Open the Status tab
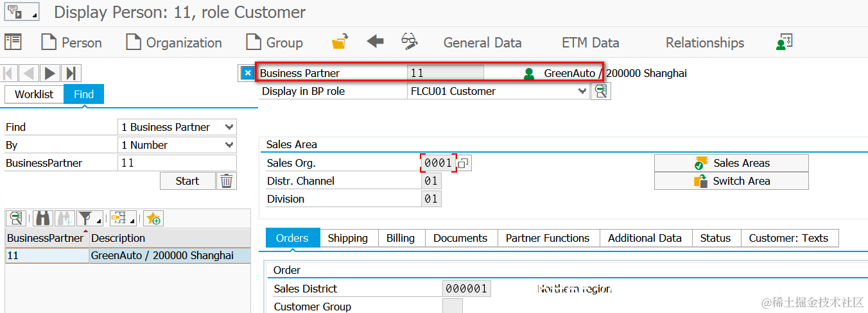868x313 pixels. [716, 238]
